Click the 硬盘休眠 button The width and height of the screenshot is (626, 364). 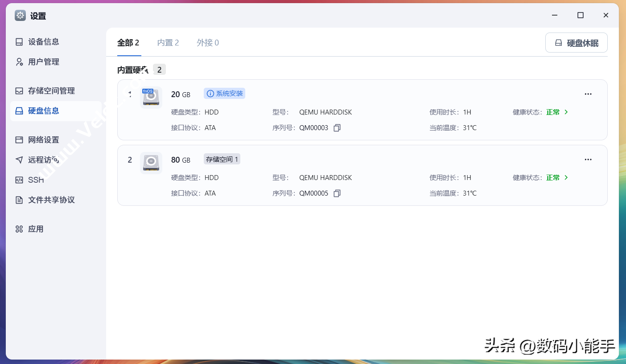pos(576,43)
